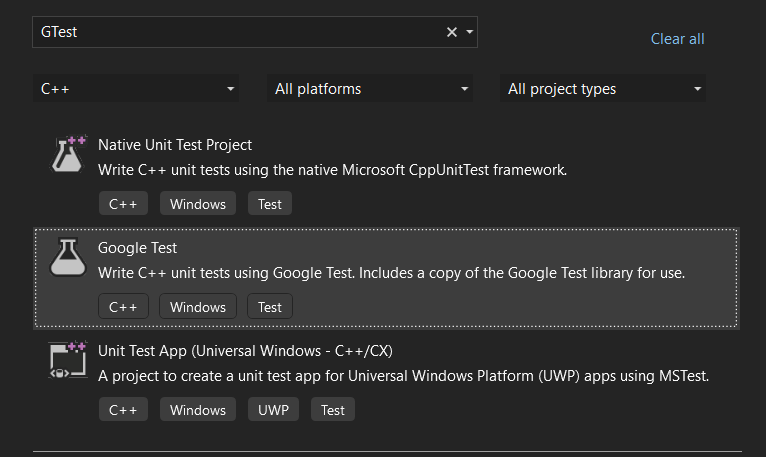Viewport: 766px width, 457px height.
Task: Open the search history dropdown arrow
Action: pyautogui.click(x=469, y=32)
